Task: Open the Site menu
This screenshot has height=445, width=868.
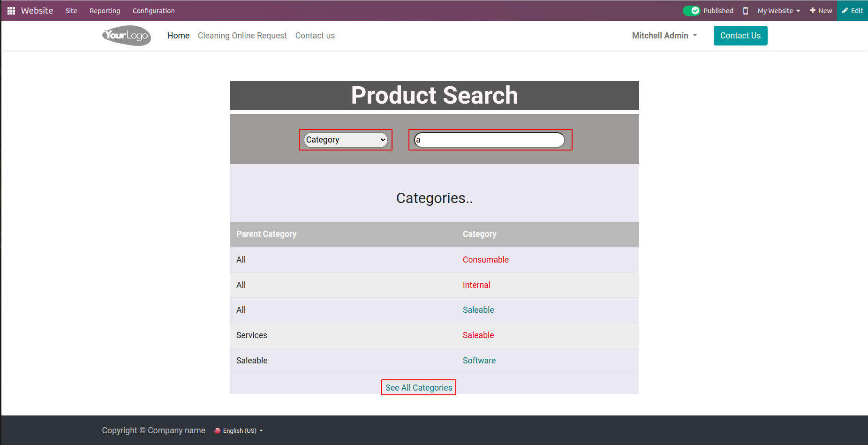Action: (71, 11)
